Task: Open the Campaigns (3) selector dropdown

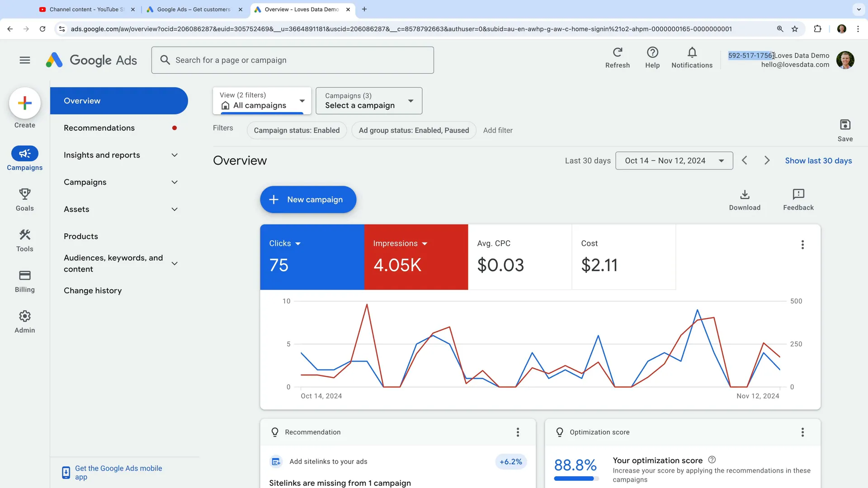Action: (369, 101)
